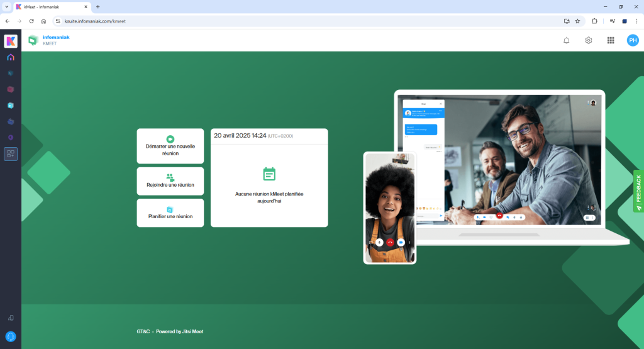This screenshot has height=349, width=644.
Task: Open the dark teal app icon below home
Action: pyautogui.click(x=11, y=74)
